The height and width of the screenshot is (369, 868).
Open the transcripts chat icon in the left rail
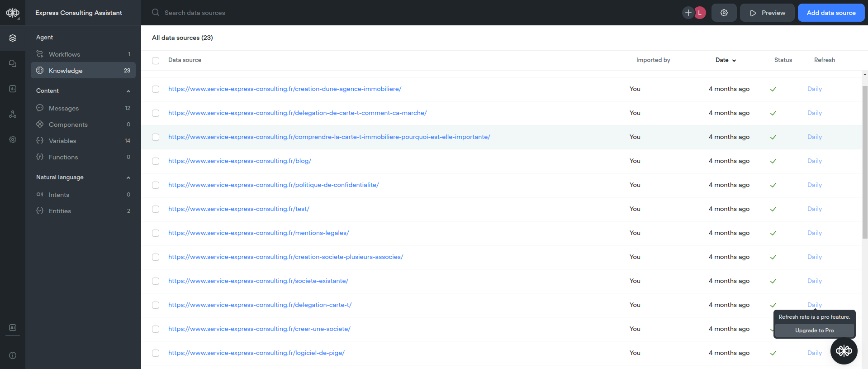pyautogui.click(x=13, y=63)
